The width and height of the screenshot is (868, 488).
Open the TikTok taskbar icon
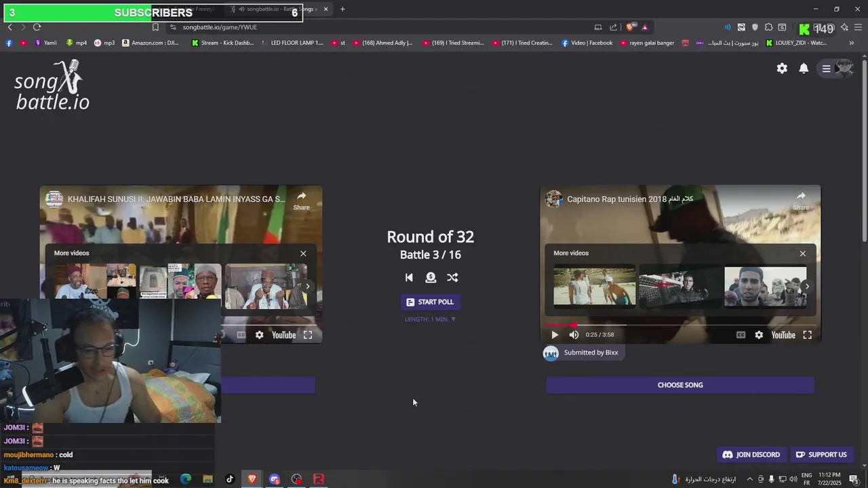[230, 479]
